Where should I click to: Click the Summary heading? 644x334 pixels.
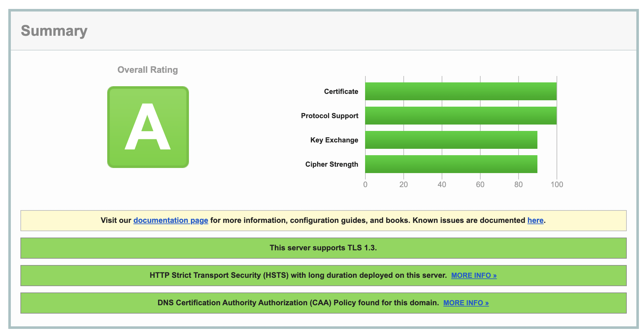click(54, 31)
